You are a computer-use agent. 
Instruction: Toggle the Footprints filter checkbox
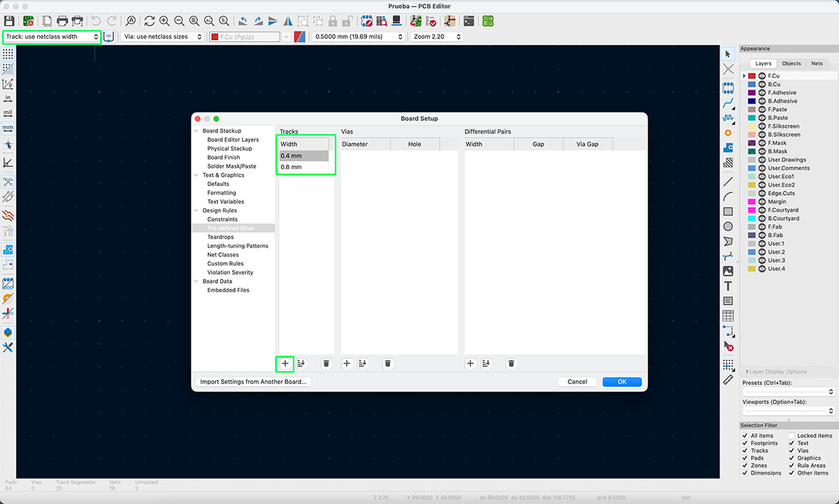click(x=745, y=443)
